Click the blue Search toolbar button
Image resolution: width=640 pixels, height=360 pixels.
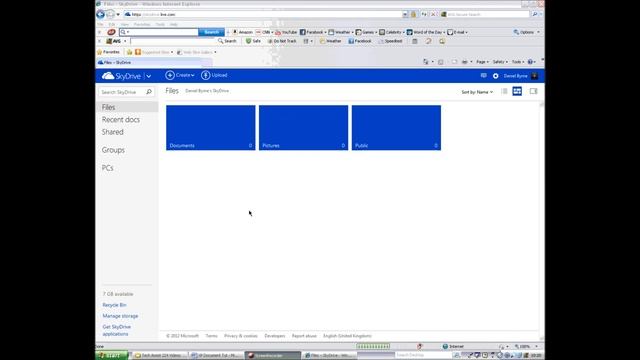[x=211, y=32]
